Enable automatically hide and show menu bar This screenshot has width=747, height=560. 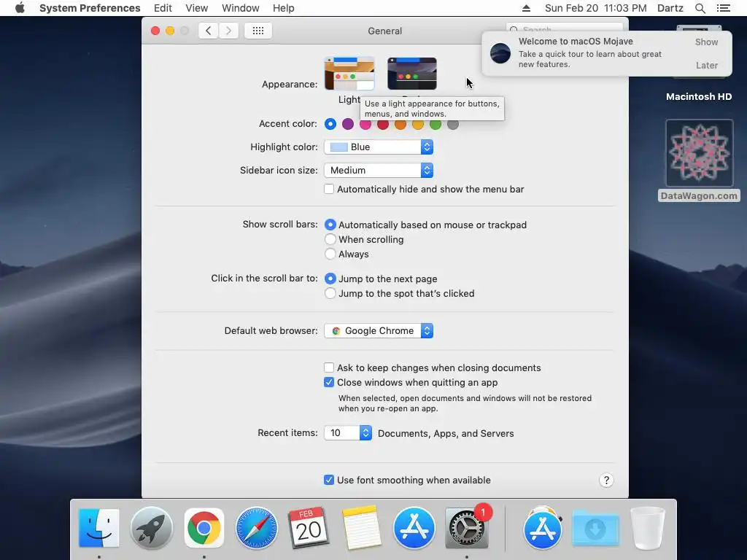tap(329, 189)
